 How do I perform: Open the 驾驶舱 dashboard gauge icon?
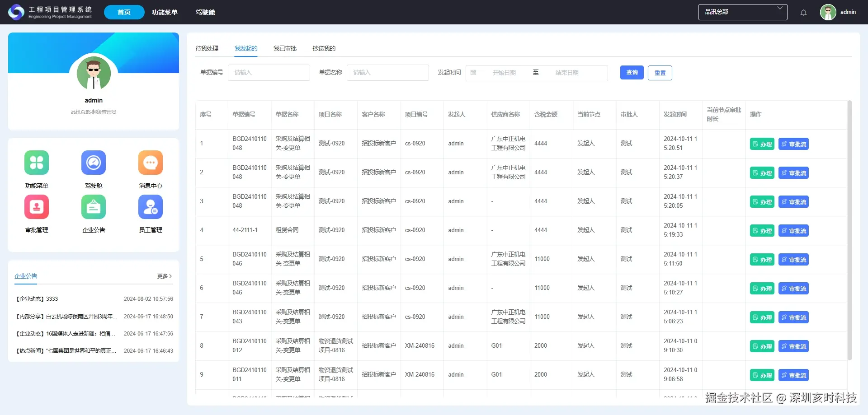[x=94, y=163]
